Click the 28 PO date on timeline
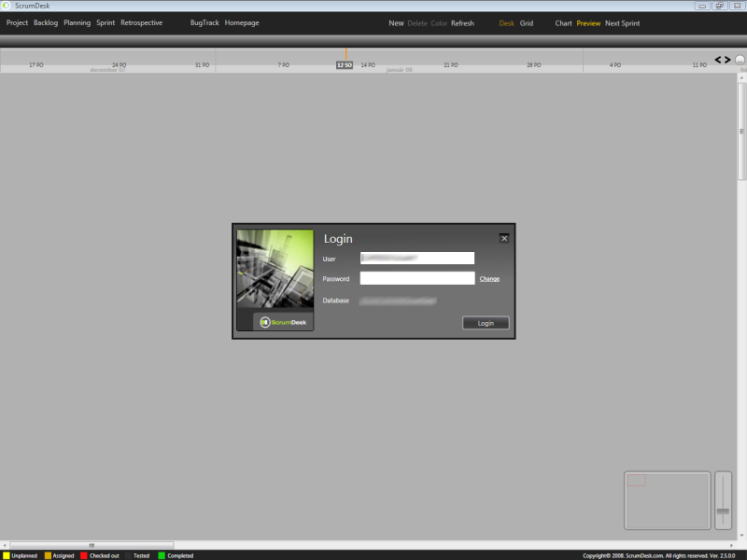 (x=533, y=65)
